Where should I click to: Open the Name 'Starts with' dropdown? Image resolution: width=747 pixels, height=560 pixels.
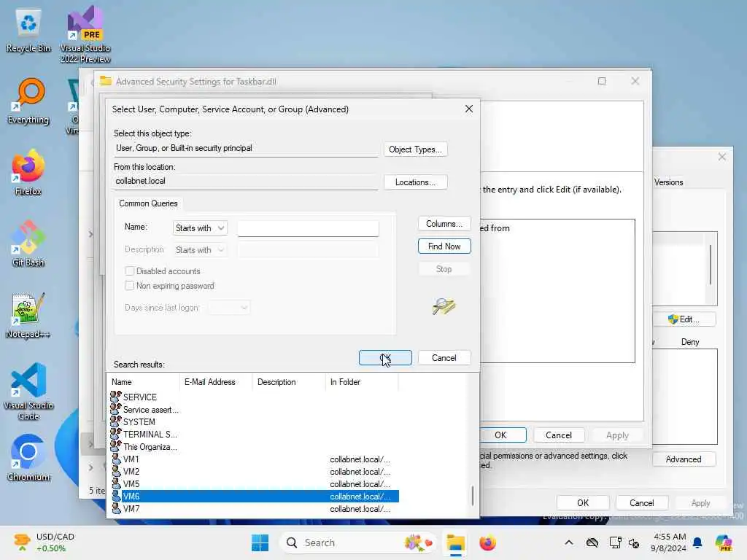click(x=200, y=228)
